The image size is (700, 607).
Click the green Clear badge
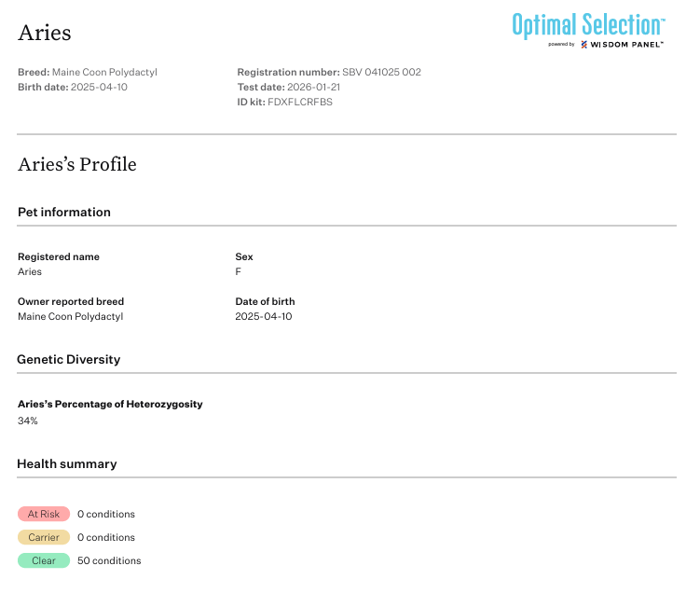click(x=44, y=560)
